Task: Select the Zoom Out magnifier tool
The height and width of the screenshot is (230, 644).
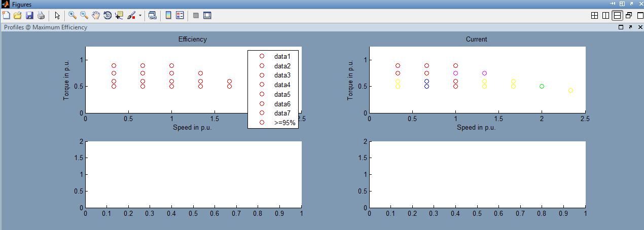Action: [84, 15]
